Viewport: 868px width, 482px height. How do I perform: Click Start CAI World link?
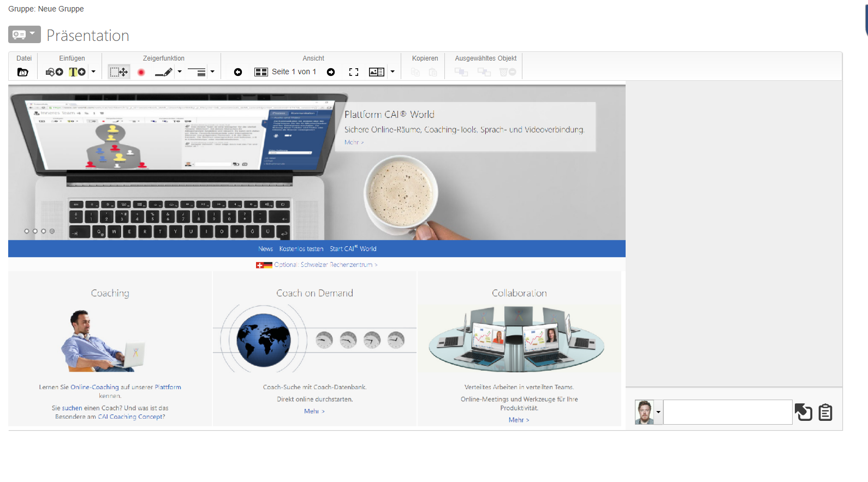(x=353, y=249)
